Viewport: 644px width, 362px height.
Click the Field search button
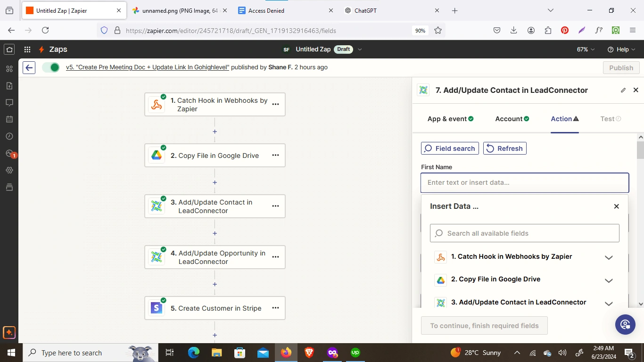pos(450,148)
